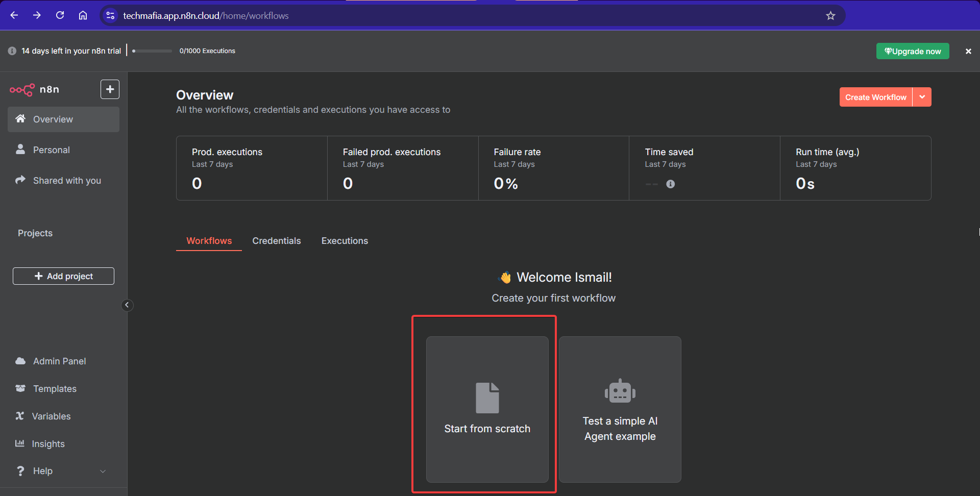Open Shared with you section

pyautogui.click(x=20, y=180)
